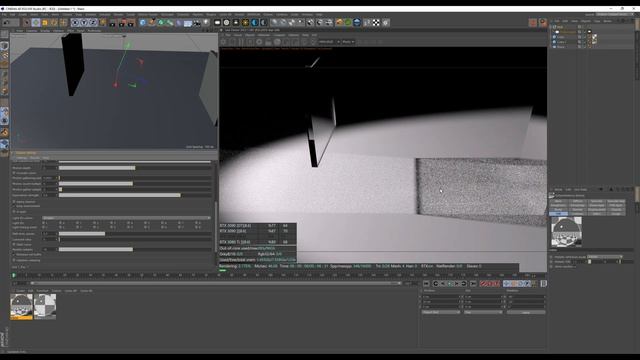Viewport: 640px width, 360px height.
Task: Toggle the Static noise checkbox
Action: tap(14, 244)
